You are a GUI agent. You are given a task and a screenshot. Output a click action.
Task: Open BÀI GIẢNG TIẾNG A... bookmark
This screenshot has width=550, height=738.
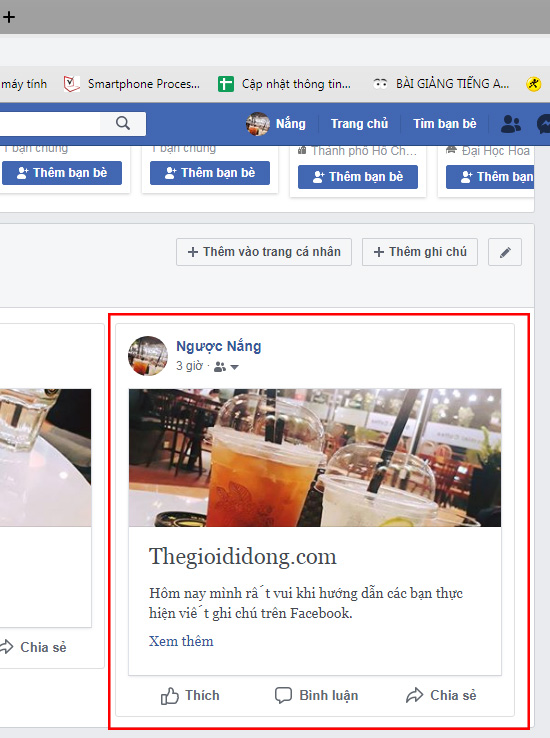441,84
